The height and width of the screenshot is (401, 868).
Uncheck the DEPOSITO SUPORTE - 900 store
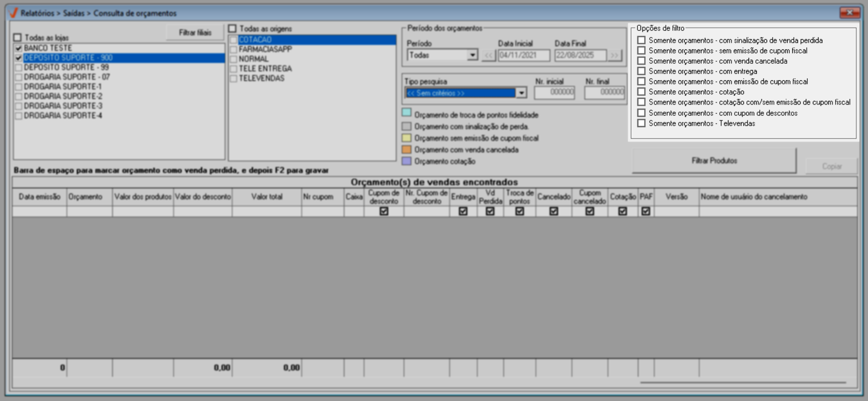point(19,58)
